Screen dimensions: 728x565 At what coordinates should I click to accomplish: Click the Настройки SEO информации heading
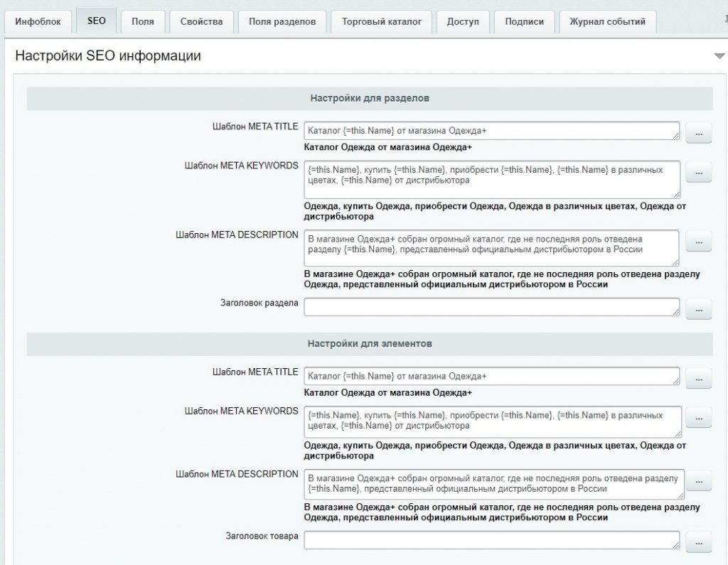108,55
